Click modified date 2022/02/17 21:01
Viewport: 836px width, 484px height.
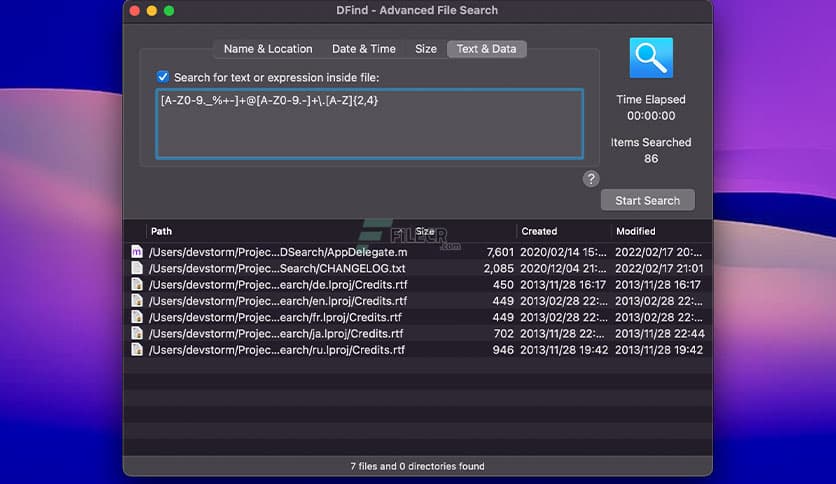pos(659,268)
